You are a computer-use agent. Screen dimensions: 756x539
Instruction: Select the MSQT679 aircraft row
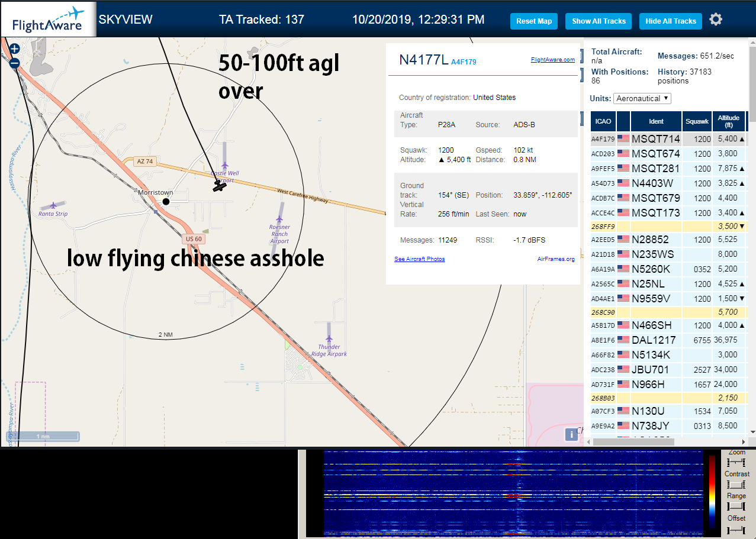668,198
